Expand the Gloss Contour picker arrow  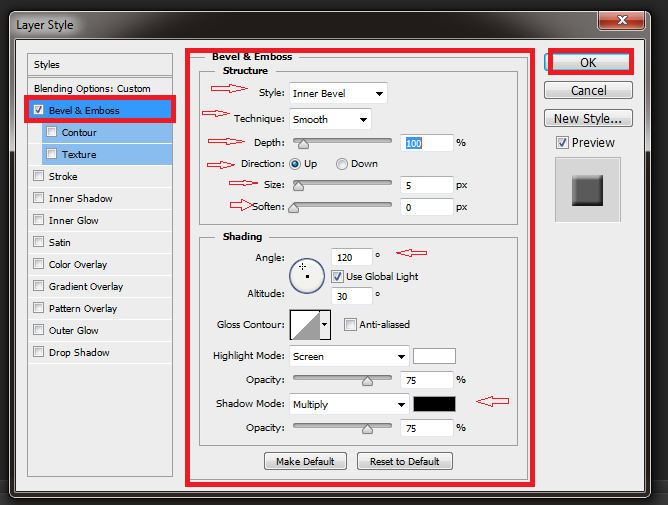pyautogui.click(x=325, y=325)
